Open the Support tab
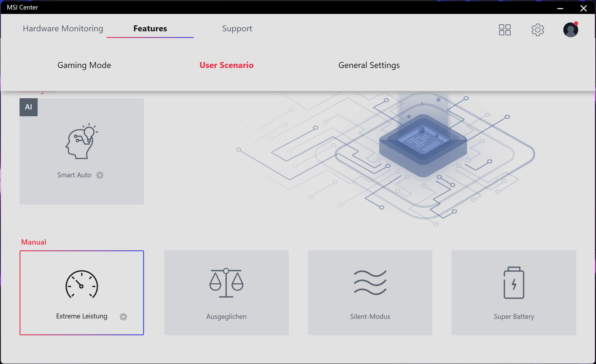Image resolution: width=596 pixels, height=364 pixels. pyautogui.click(x=237, y=29)
